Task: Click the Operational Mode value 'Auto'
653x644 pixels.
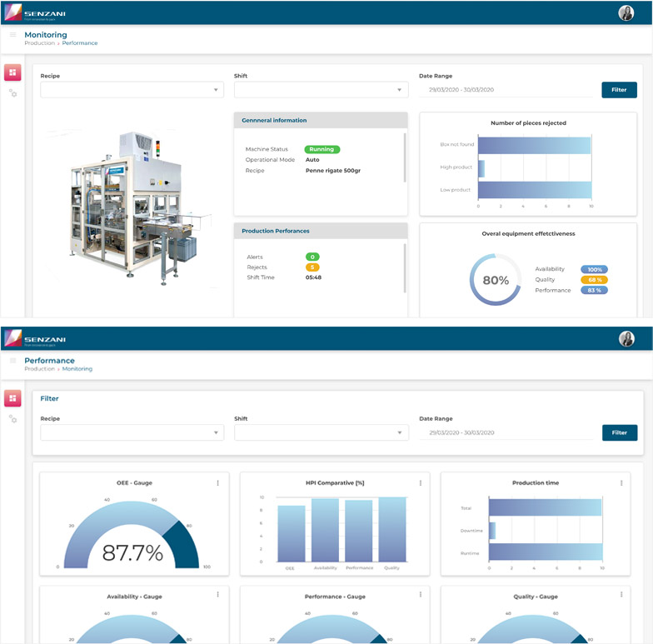Action: 312,160
